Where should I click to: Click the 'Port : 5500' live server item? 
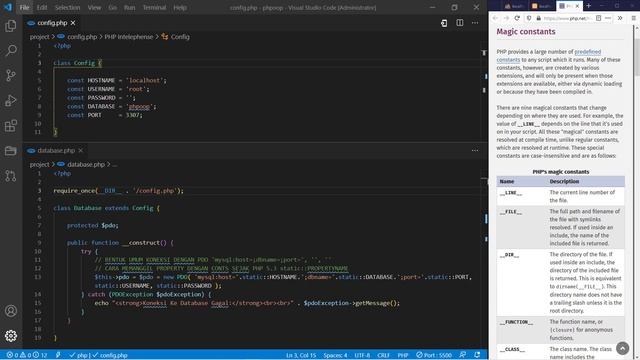(x=434, y=355)
